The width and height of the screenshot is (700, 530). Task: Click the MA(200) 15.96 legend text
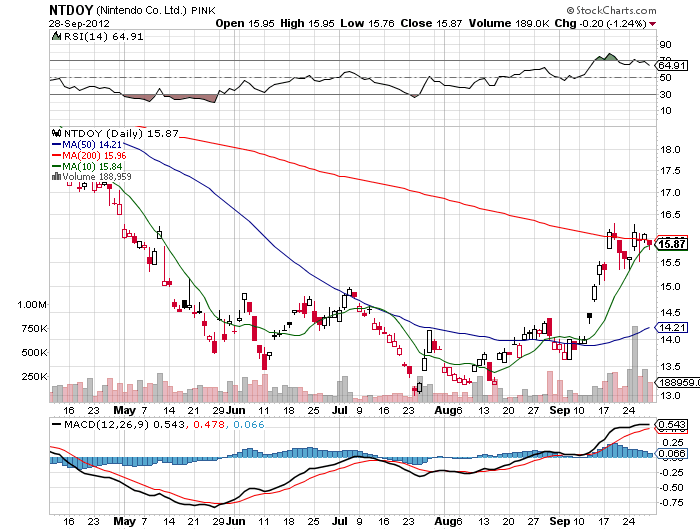[94, 155]
